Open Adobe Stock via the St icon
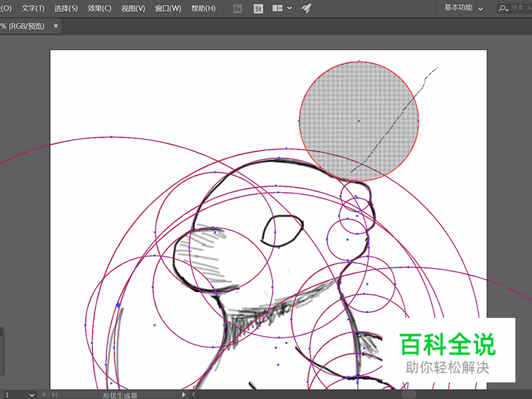 [x=258, y=9]
